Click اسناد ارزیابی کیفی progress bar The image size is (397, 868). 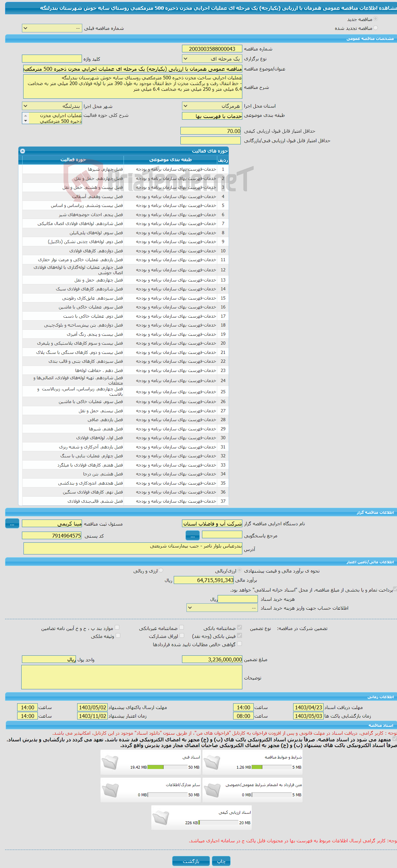click(219, 823)
